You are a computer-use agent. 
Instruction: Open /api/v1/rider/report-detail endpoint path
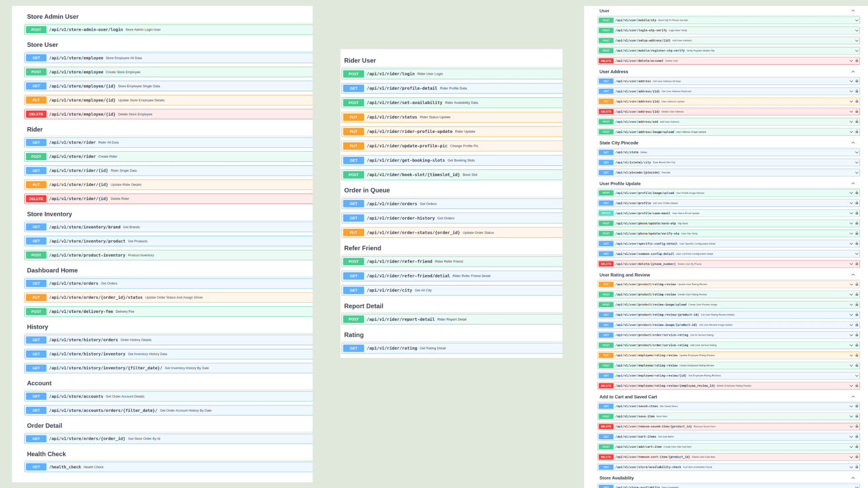click(x=401, y=319)
